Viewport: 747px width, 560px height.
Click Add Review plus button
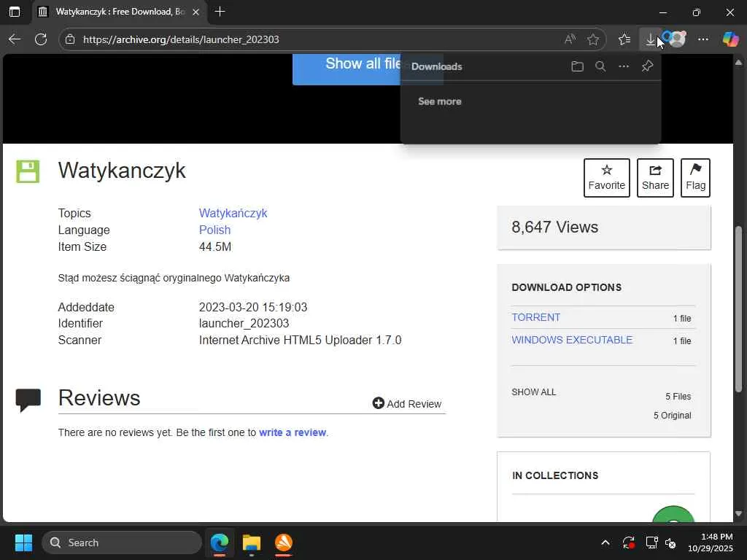coord(407,403)
